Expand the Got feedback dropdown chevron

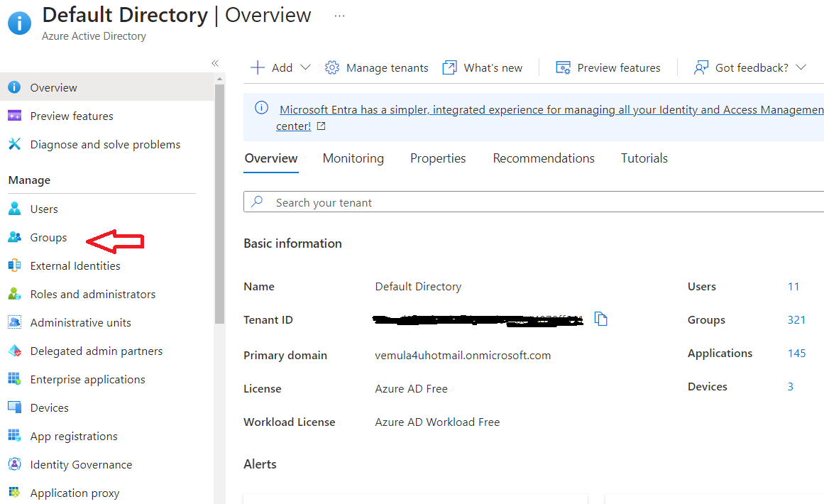tap(801, 67)
